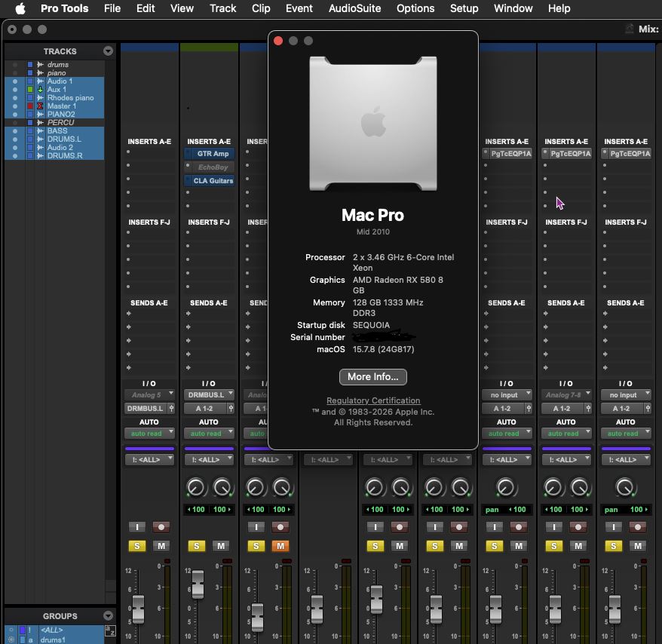The image size is (662, 644).
Task: Click the Master 1 sigma track icon
Action: (x=40, y=106)
